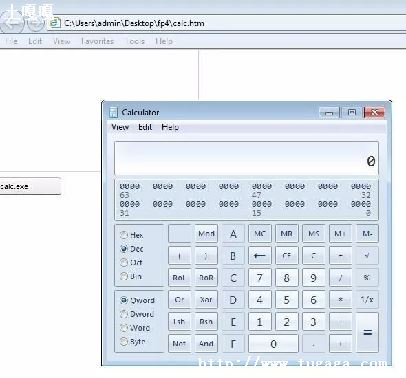The height and width of the screenshot is (378, 406).
Task: Click the MC memory clear key
Action: 260,234
